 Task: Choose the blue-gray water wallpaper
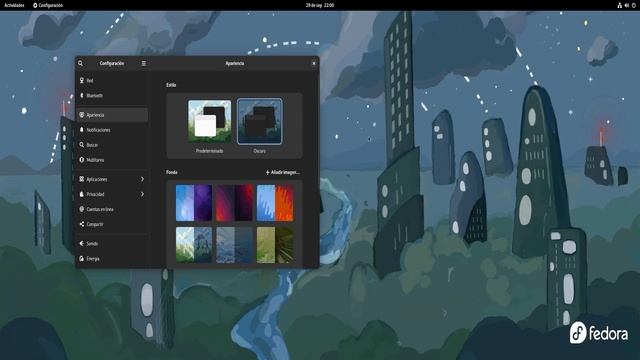234,245
